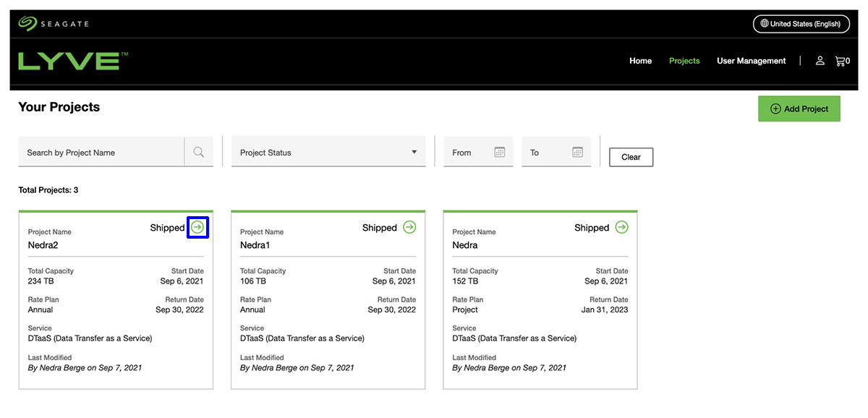Open United States (English) region selector

[801, 24]
